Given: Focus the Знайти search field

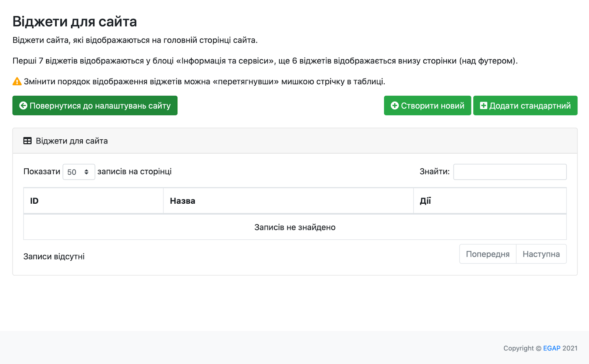Looking at the screenshot, I should [509, 172].
